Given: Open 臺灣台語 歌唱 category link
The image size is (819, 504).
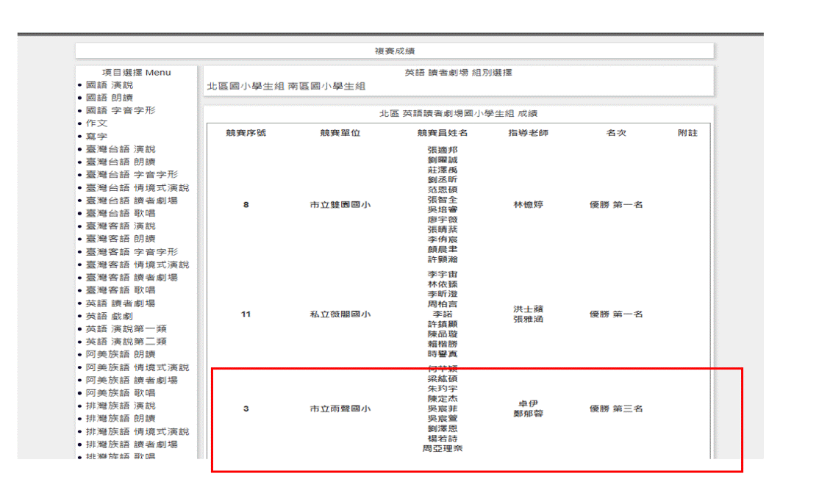Looking at the screenshot, I should (x=121, y=213).
